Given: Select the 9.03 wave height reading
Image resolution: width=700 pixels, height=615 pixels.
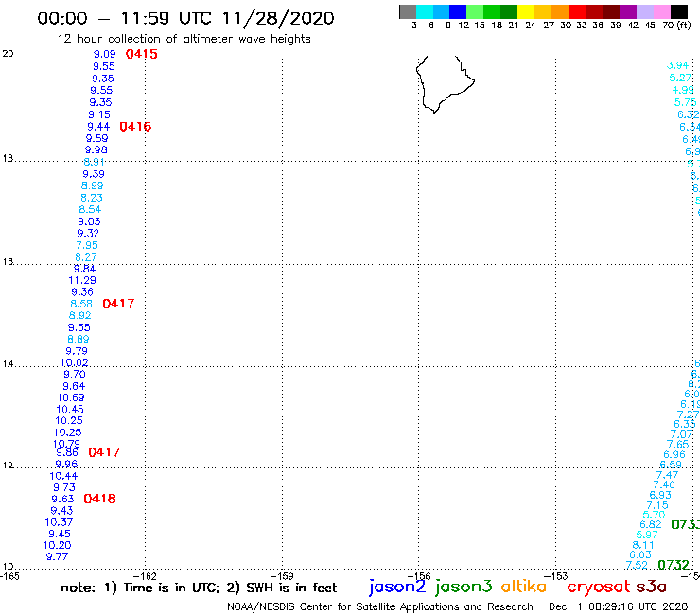Looking at the screenshot, I should (x=89, y=221).
